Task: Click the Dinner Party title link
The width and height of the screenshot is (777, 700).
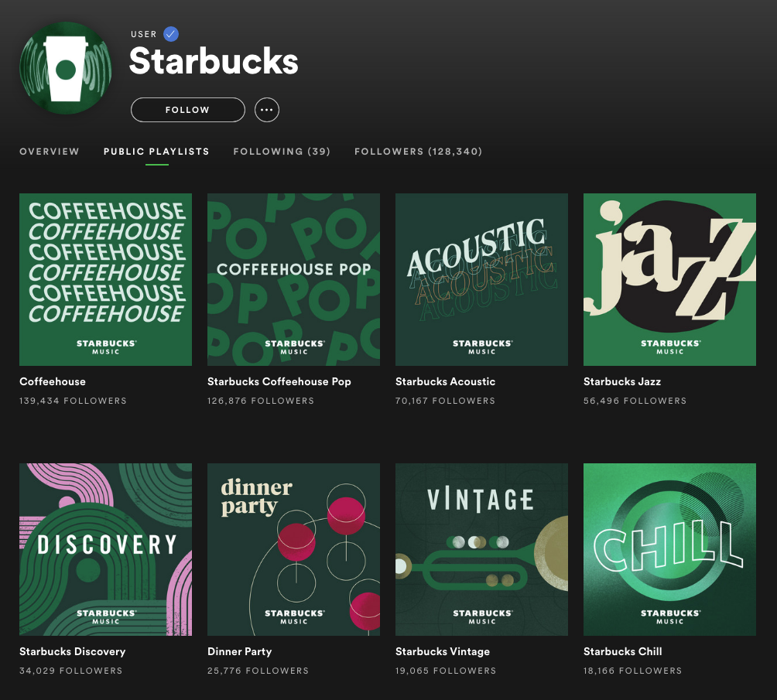Action: pos(239,651)
